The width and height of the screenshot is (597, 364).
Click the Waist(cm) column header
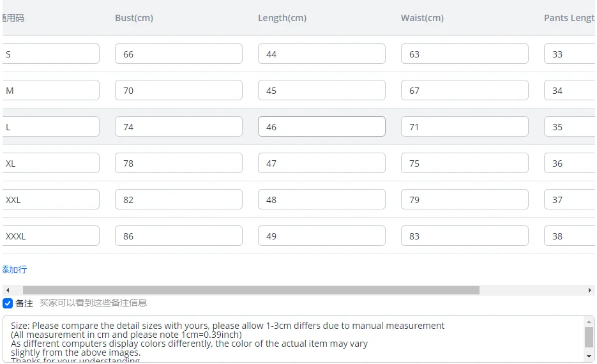click(422, 18)
